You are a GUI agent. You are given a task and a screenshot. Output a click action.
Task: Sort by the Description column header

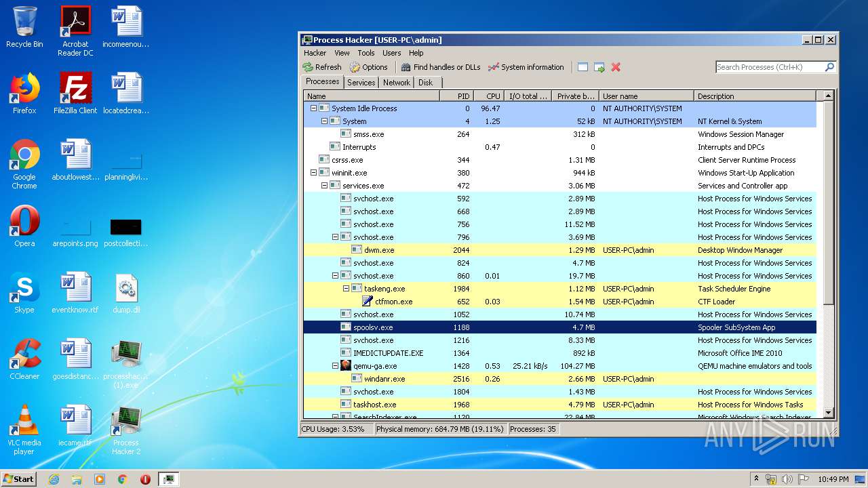point(755,96)
